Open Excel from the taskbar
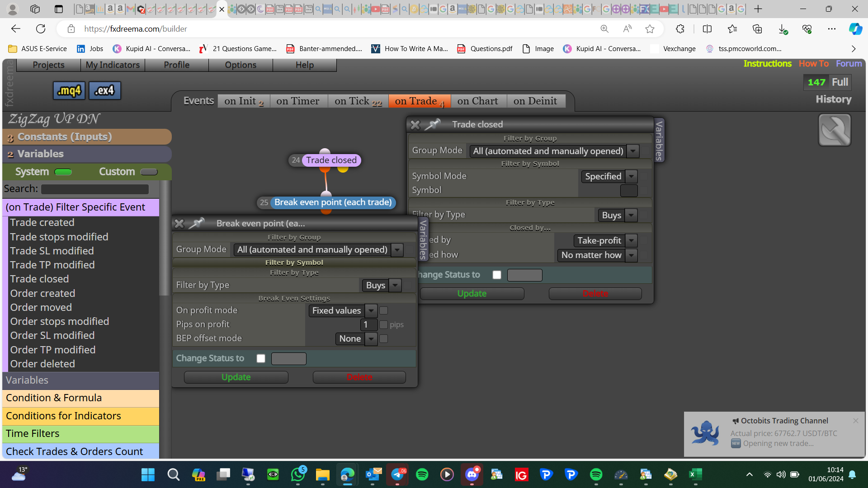Viewport: 868px width, 488px height. click(695, 474)
